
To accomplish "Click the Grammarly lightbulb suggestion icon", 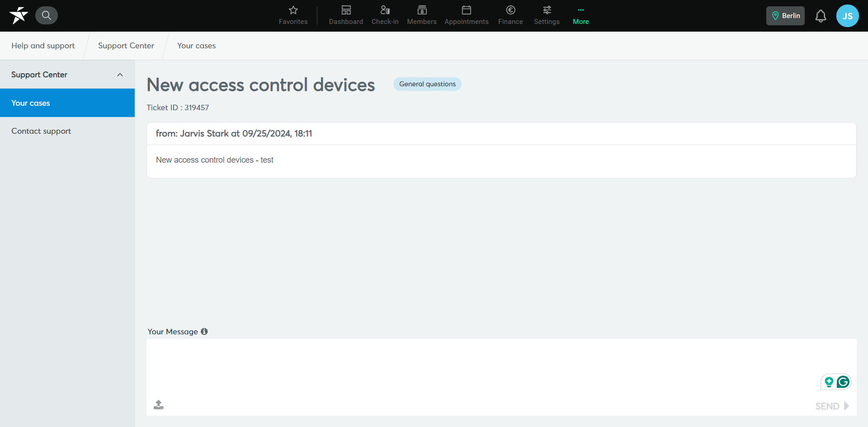I will 829,382.
